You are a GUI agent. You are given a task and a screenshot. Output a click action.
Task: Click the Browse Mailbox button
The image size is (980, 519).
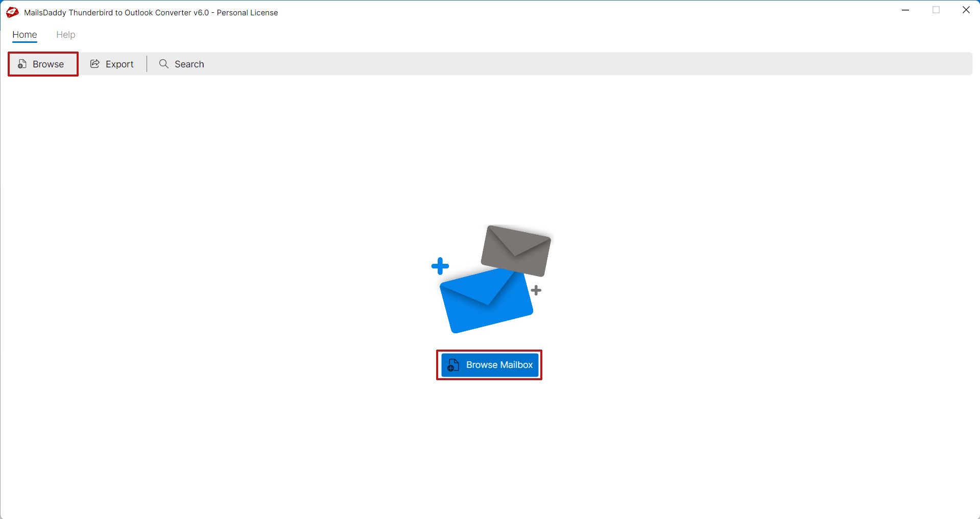(489, 364)
